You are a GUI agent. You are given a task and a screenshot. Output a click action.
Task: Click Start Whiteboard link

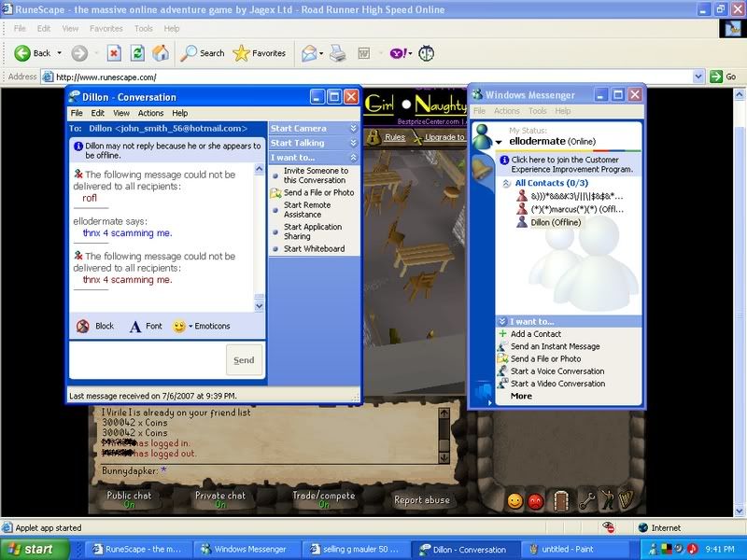[x=314, y=249]
